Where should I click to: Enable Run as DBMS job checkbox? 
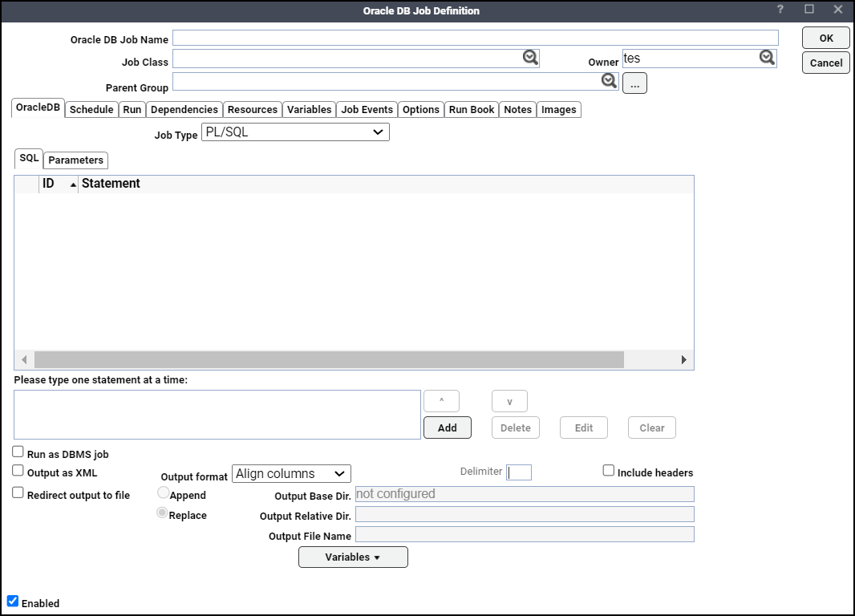18,452
